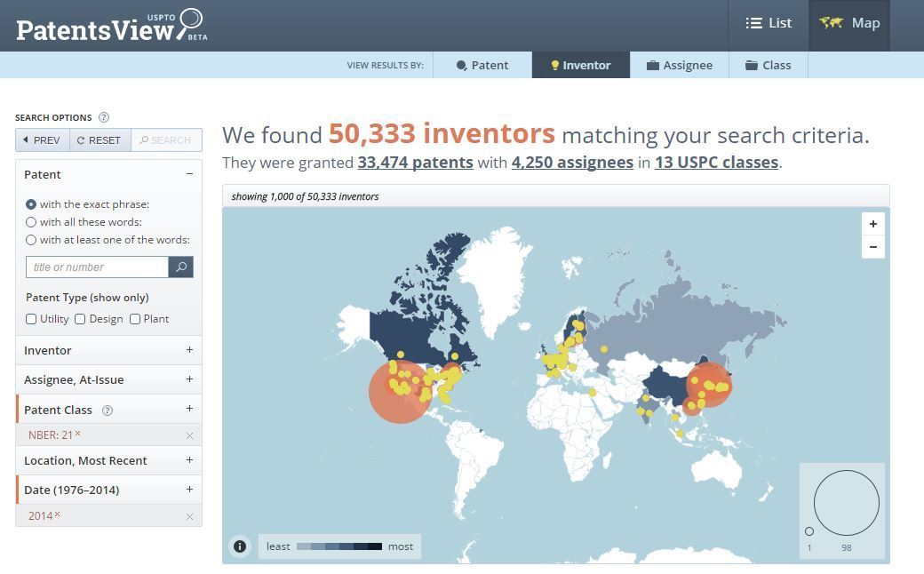
Task: Open the 33,474 patents link
Action: pos(416,162)
